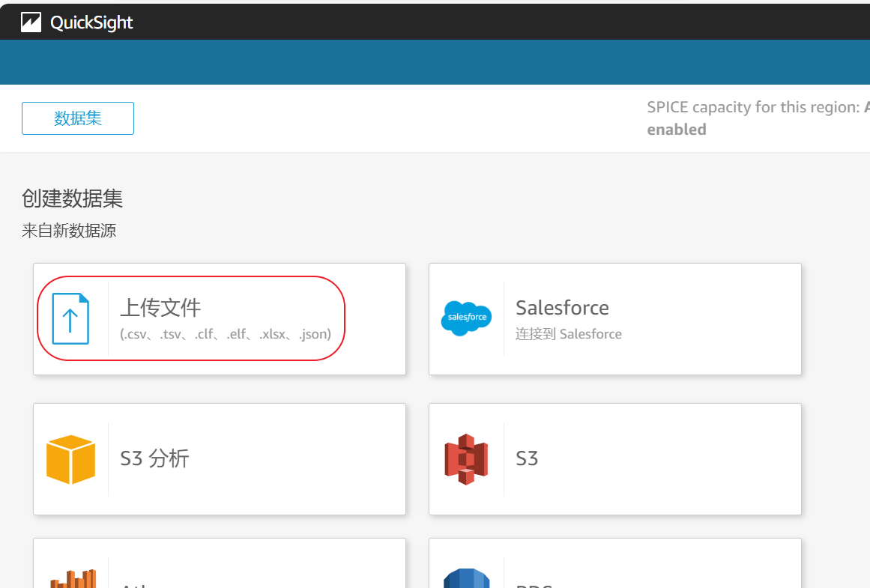The width and height of the screenshot is (870, 588).
Task: Choose the Salesforce data source title
Action: [x=562, y=308]
